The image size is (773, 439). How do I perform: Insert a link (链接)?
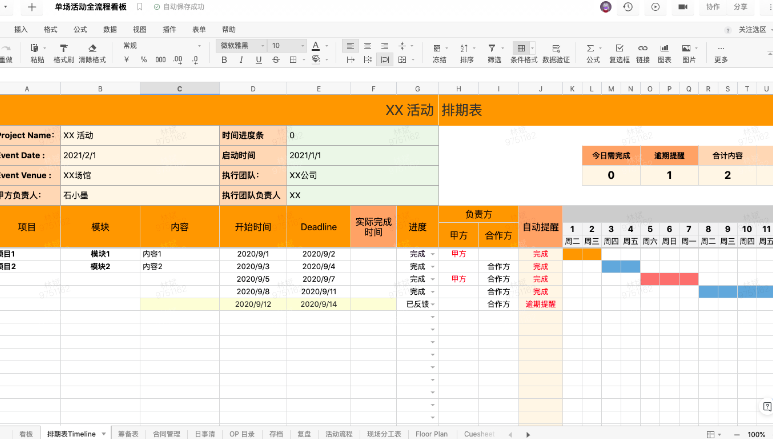(642, 48)
